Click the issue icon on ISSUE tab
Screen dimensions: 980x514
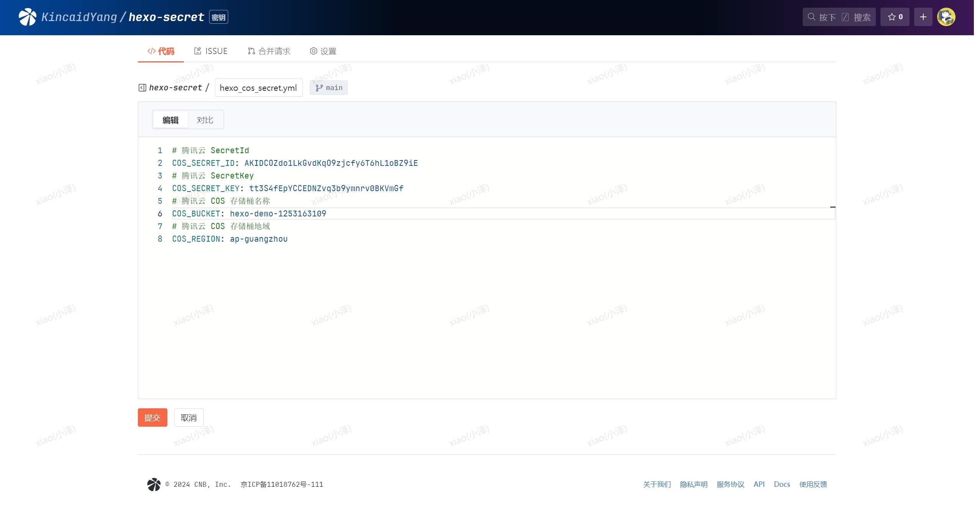(198, 51)
